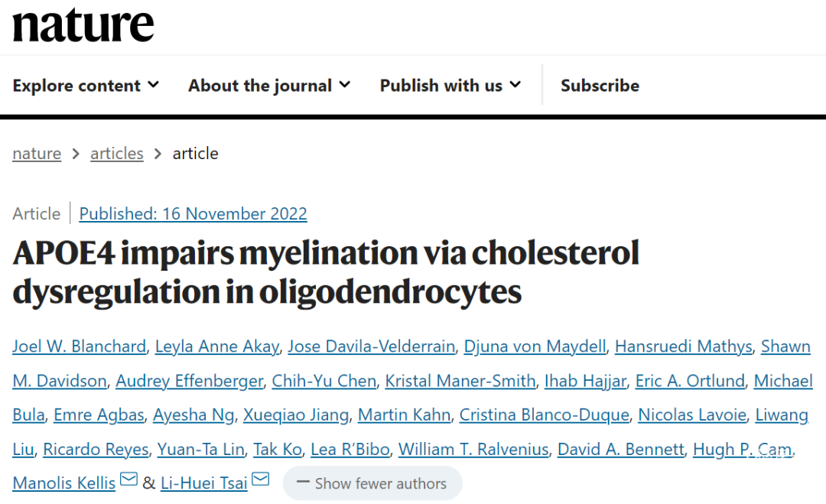
Task: Click the minus icon in Show fewer authors
Action: coord(302,481)
